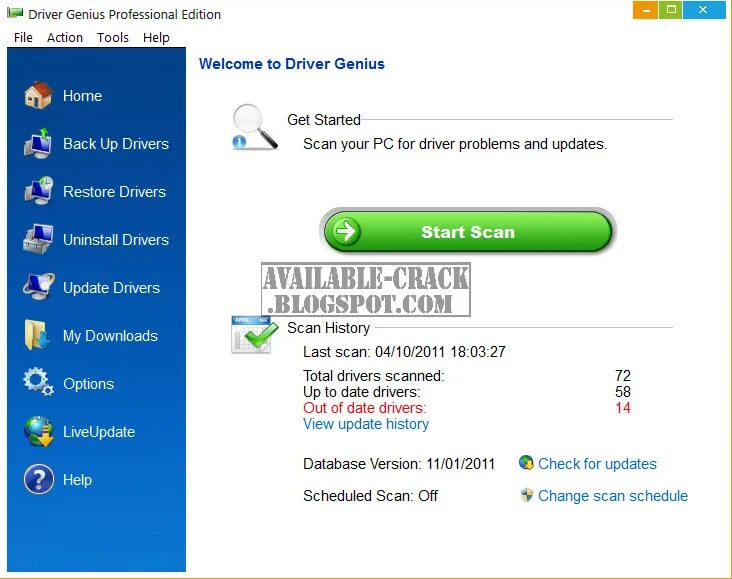Show My Downloads section

tap(110, 336)
